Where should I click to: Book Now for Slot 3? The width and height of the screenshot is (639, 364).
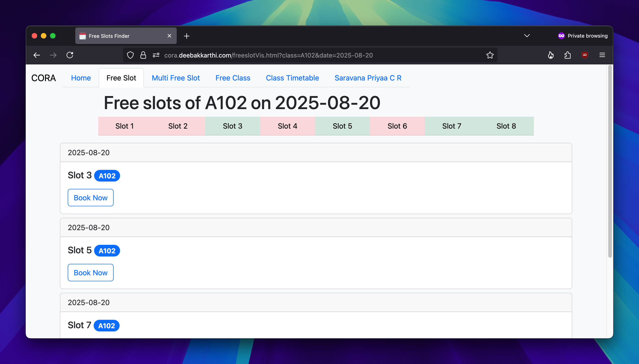pyautogui.click(x=91, y=198)
